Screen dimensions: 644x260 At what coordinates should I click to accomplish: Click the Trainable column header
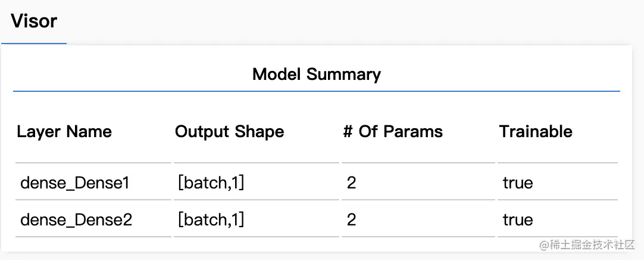[536, 132]
